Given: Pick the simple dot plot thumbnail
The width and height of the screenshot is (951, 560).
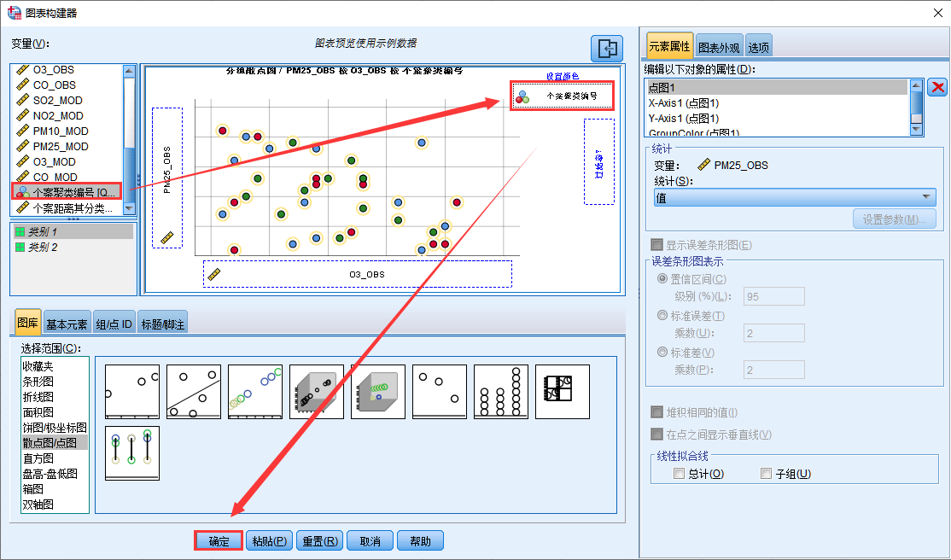Looking at the screenshot, I should (501, 391).
